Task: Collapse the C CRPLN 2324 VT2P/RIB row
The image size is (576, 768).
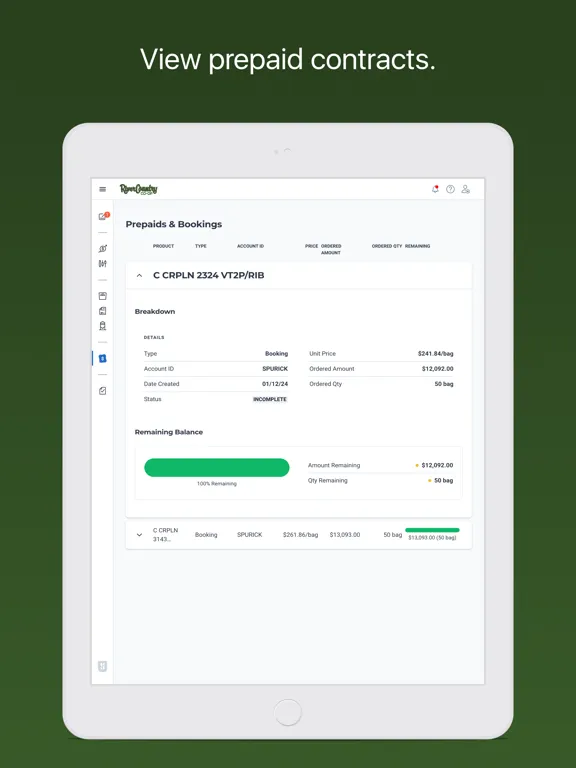Action: pos(139,276)
